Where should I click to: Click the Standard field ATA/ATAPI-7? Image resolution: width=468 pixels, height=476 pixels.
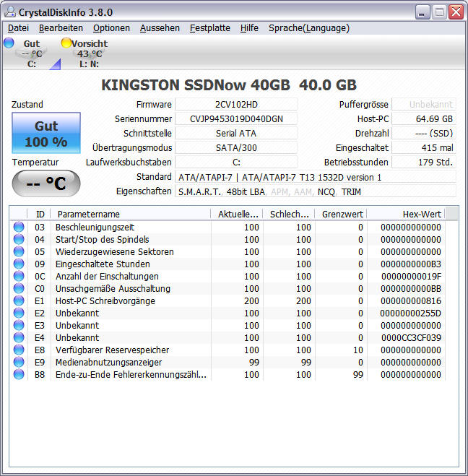click(316, 177)
